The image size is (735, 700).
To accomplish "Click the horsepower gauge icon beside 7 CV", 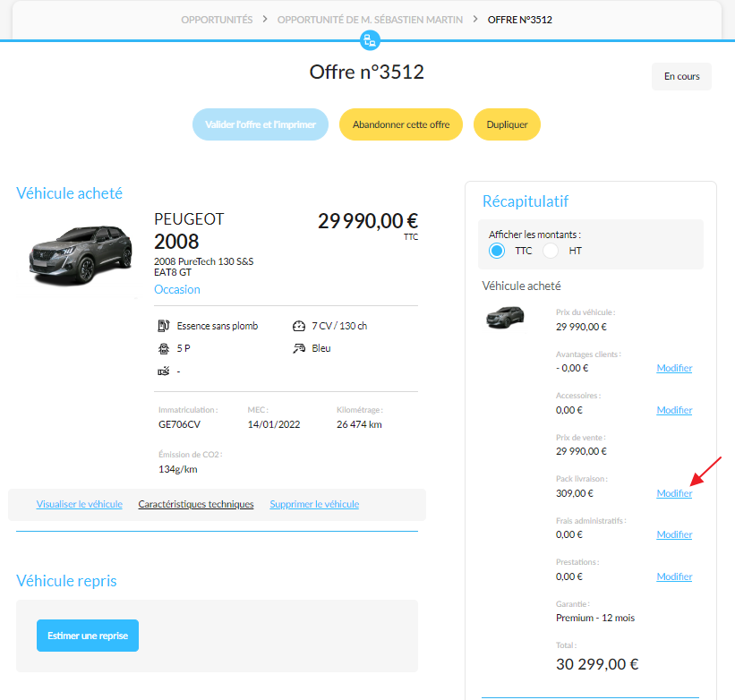I will coord(299,326).
